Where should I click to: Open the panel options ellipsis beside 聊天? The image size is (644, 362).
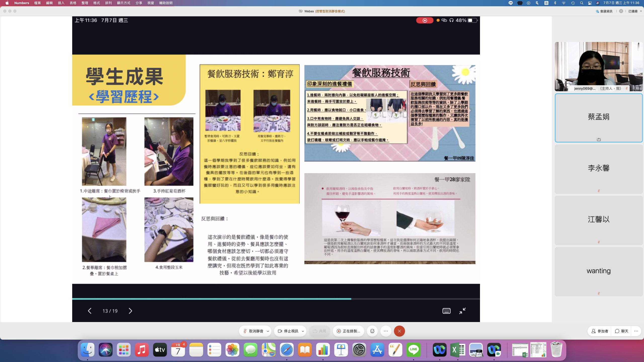click(636, 331)
